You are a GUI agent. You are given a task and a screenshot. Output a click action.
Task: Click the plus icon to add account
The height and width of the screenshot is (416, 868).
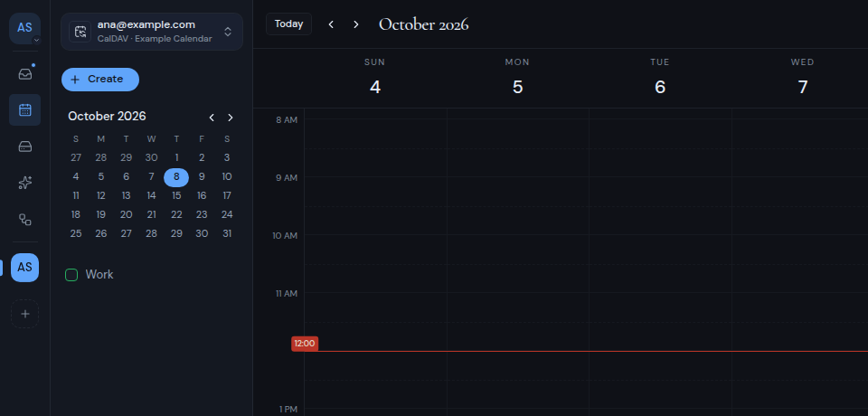coord(25,314)
